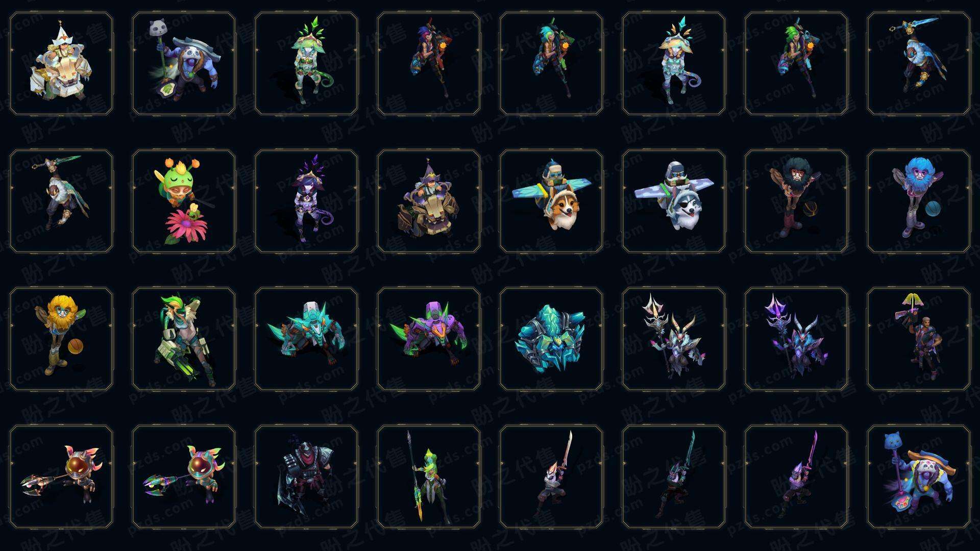
Task: Choose the green frog-hat flower character
Action: pyautogui.click(x=184, y=201)
